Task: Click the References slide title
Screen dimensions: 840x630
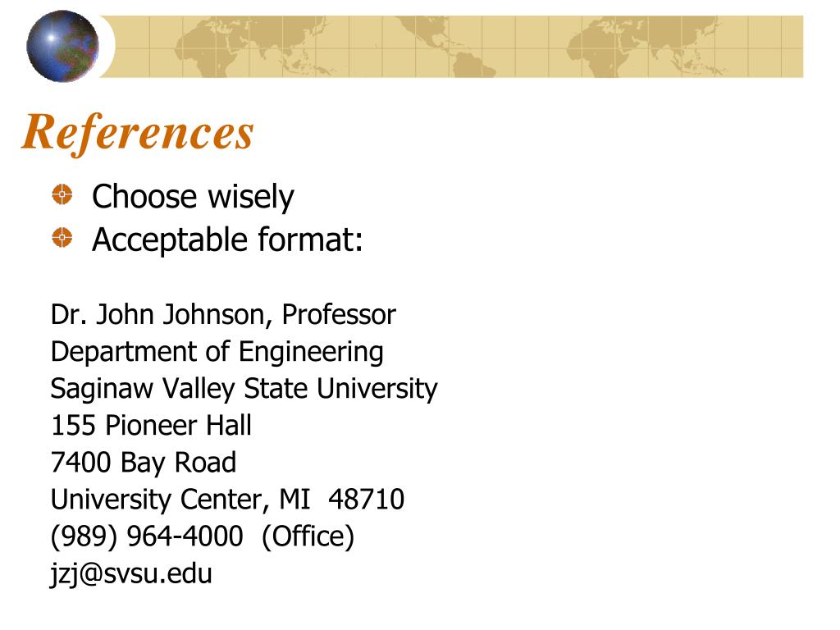Action: [x=138, y=132]
